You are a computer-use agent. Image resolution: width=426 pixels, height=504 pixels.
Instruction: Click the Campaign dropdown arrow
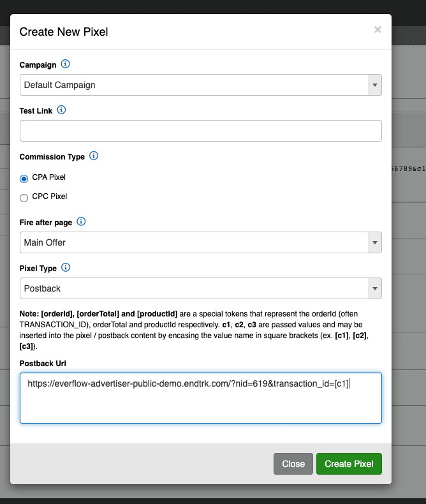375,85
